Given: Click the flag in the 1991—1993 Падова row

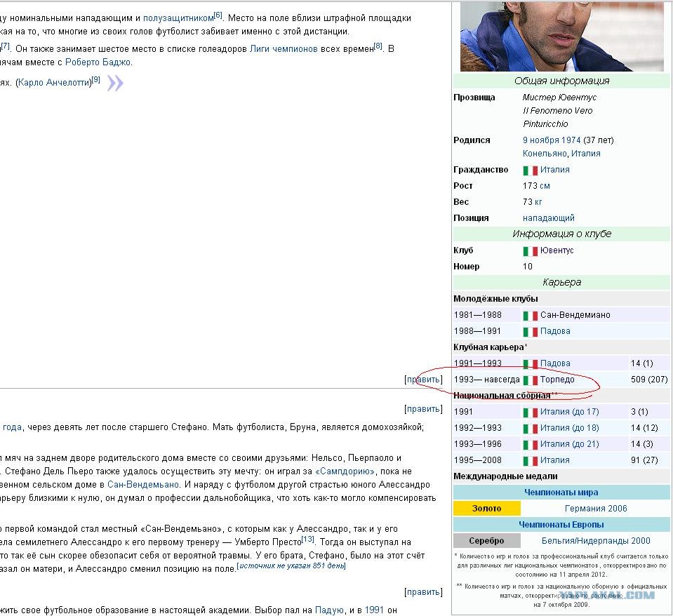Looking at the screenshot, I should point(530,363).
